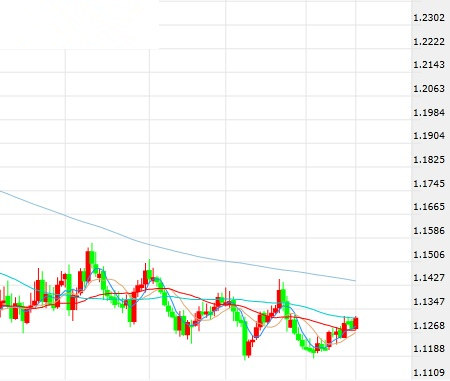The width and height of the screenshot is (450, 381).
Task: Click the last red candlestick on chart
Action: [356, 323]
